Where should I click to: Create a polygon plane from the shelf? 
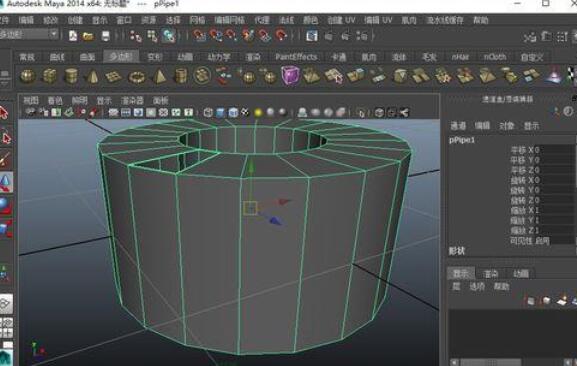(x=114, y=77)
